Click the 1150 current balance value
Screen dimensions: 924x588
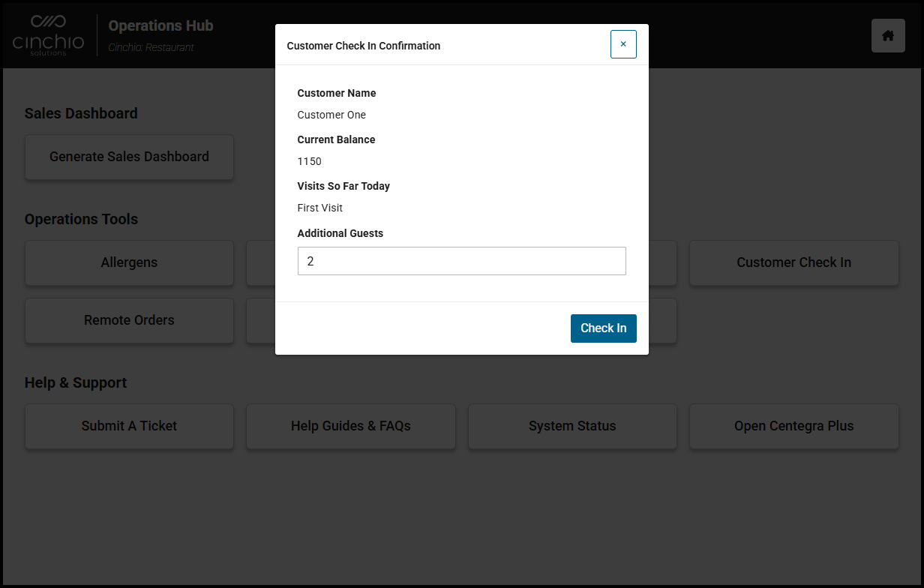point(309,161)
